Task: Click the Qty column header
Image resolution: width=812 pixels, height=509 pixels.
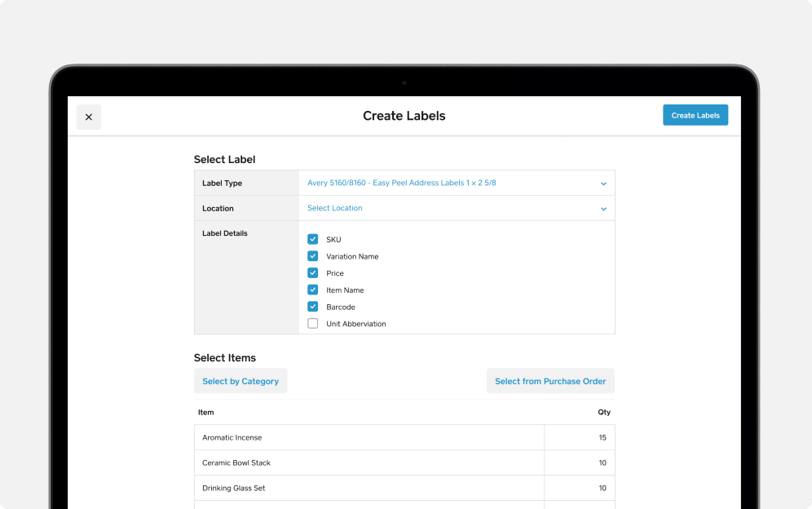Action: 604,412
